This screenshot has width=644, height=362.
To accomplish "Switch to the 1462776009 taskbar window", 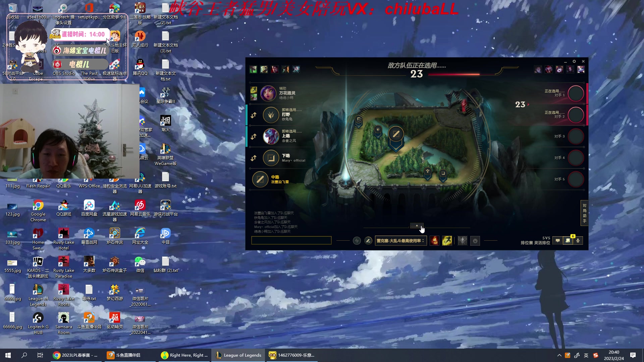I will [x=292, y=355].
